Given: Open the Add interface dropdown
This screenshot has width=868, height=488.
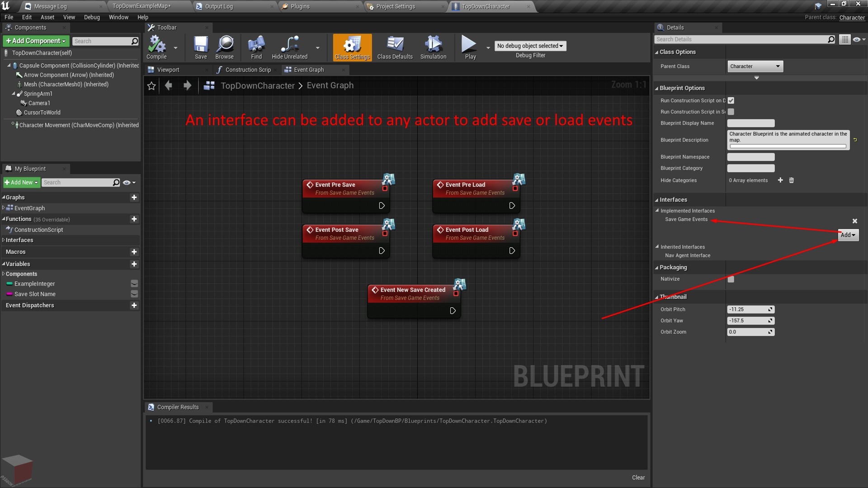Looking at the screenshot, I should pyautogui.click(x=848, y=235).
